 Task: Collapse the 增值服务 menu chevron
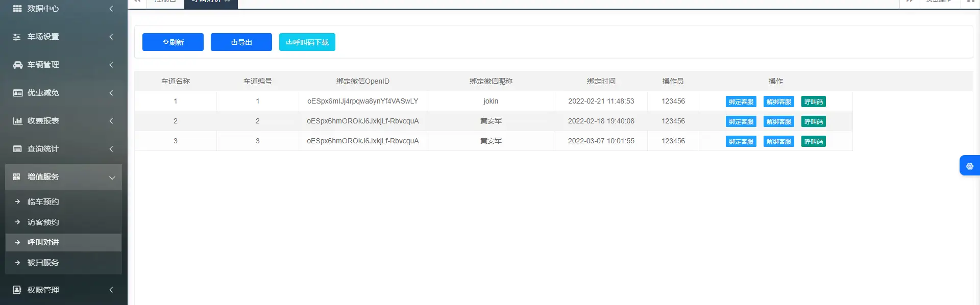(112, 177)
